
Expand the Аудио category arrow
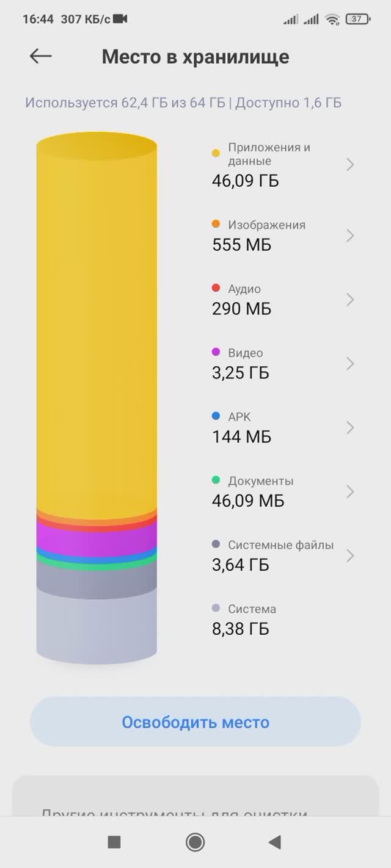click(350, 300)
